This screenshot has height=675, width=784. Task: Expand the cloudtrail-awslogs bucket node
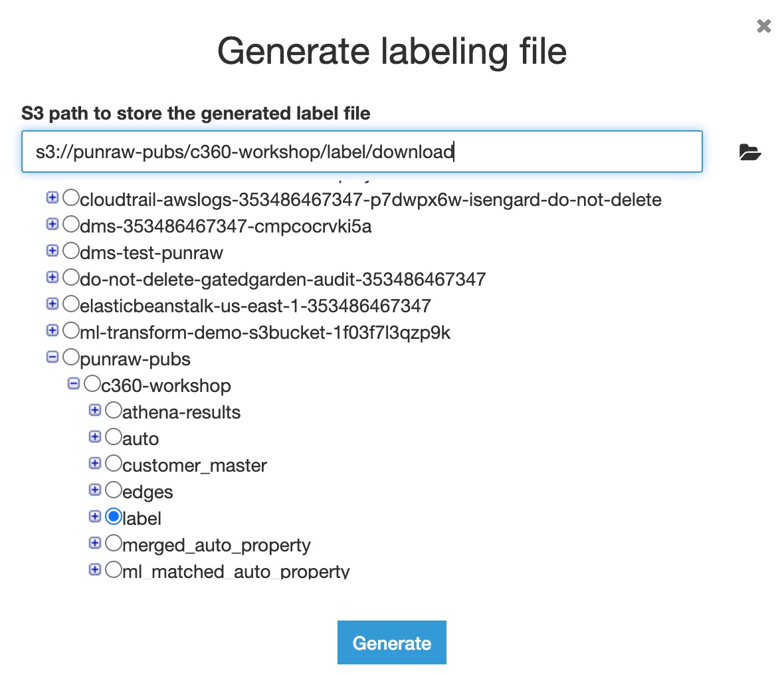pos(52,197)
